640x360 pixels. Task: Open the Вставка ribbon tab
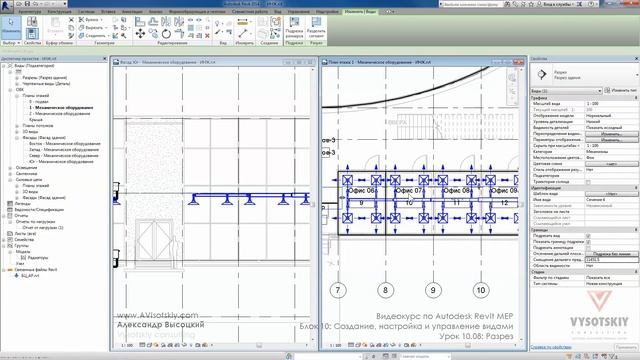pos(108,12)
